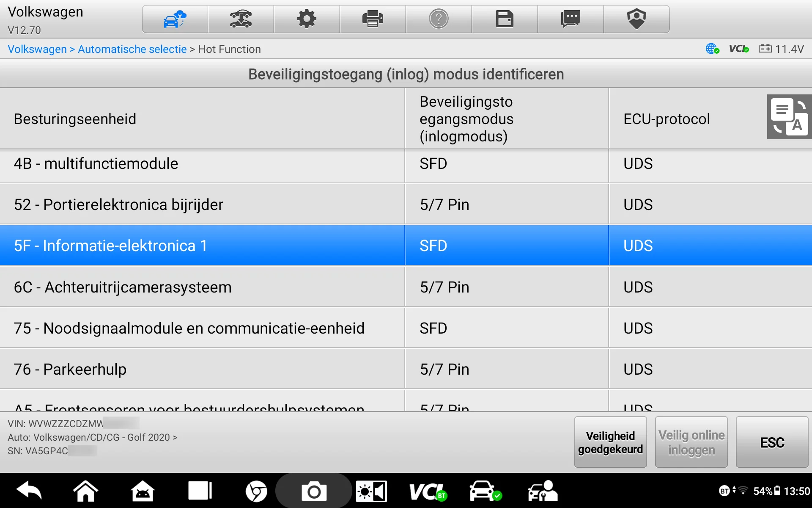Viewport: 812px width, 508px height.
Task: Open the settings gear
Action: click(x=307, y=19)
